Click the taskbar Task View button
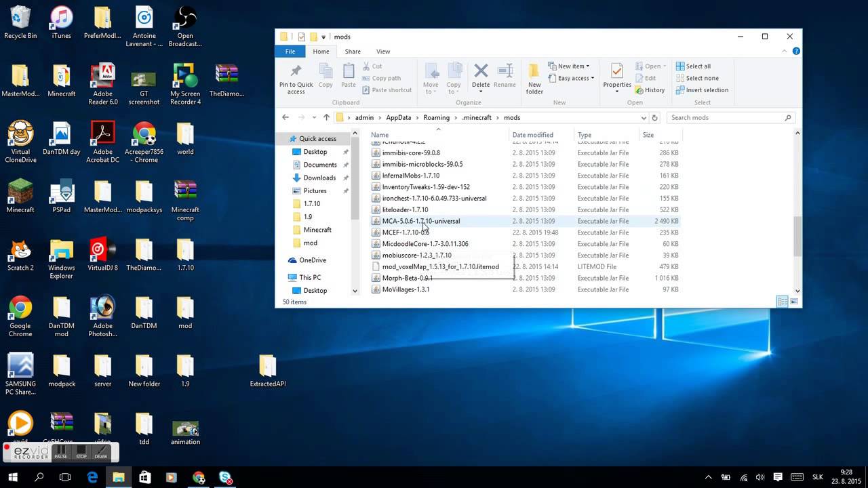The width and height of the screenshot is (868, 488). pos(65,477)
